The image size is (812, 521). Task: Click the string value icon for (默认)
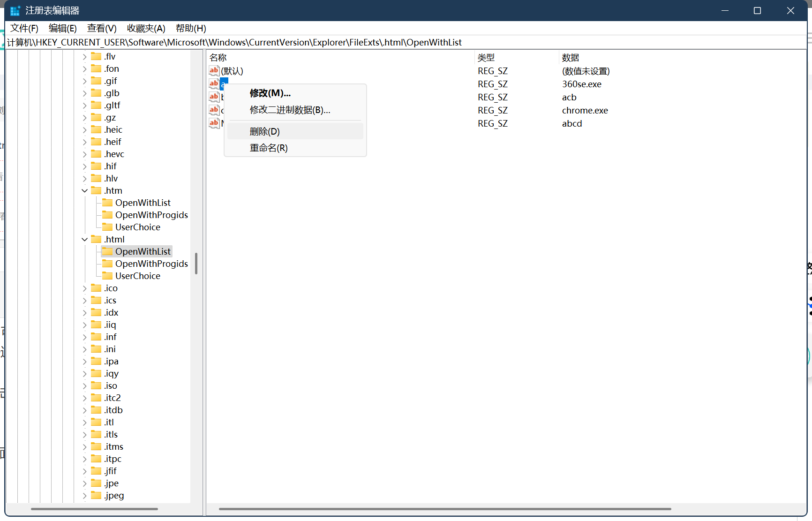tap(214, 71)
